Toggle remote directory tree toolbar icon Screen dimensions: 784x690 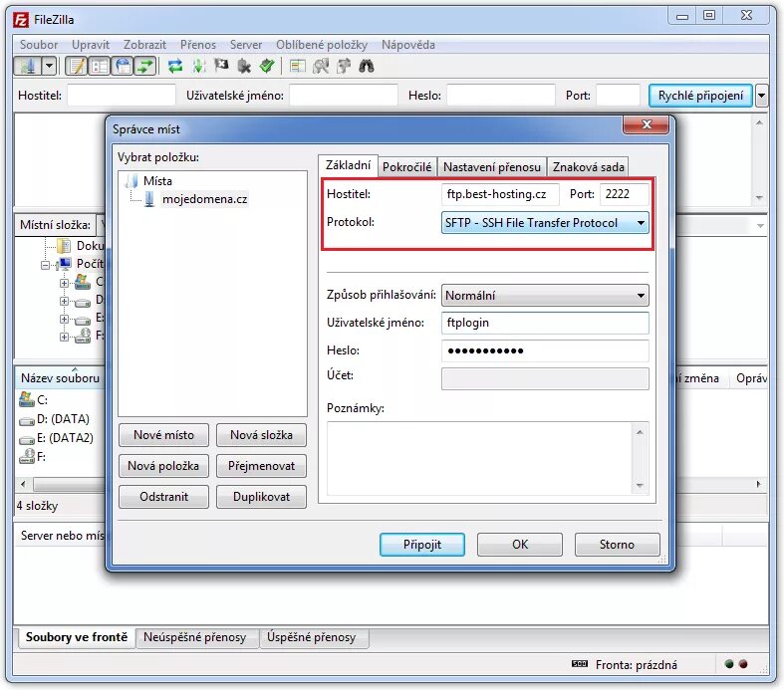coord(122,66)
